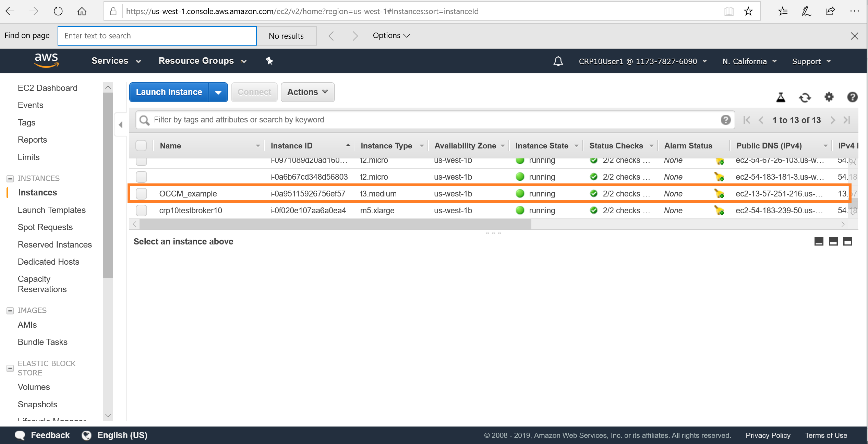Click the experiments lab flask icon
The image size is (868, 444).
pos(781,97)
